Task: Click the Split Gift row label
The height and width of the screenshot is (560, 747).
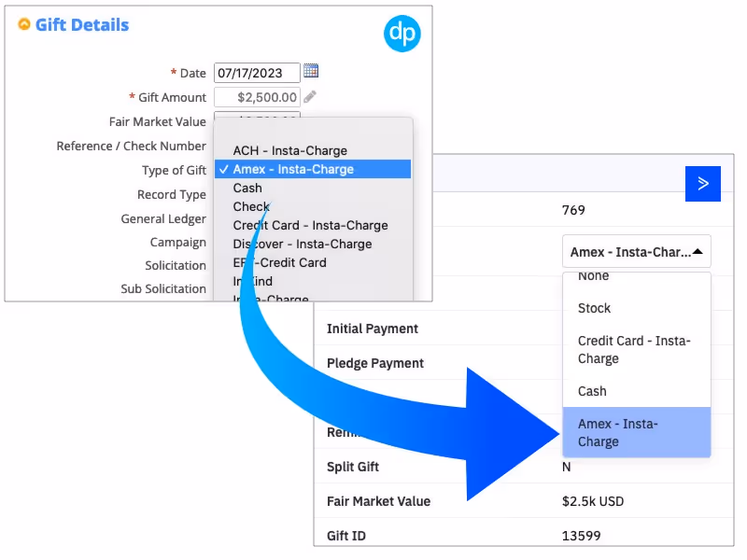Action: point(353,468)
